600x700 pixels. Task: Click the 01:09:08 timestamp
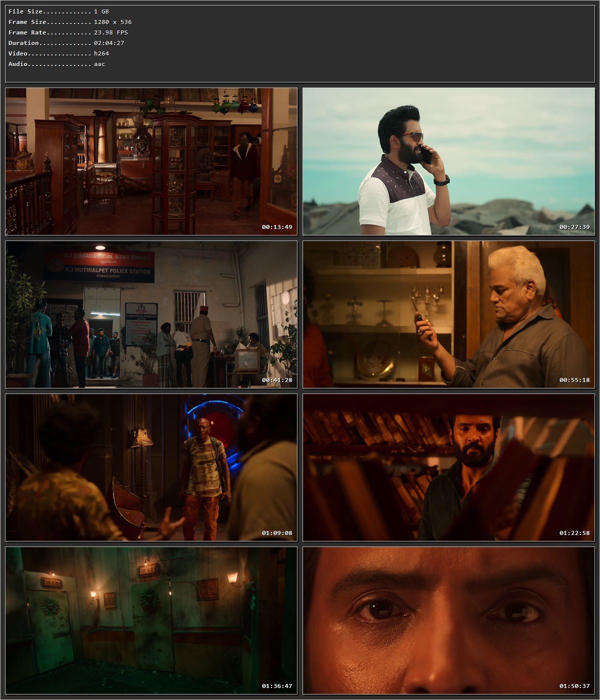pyautogui.click(x=276, y=533)
